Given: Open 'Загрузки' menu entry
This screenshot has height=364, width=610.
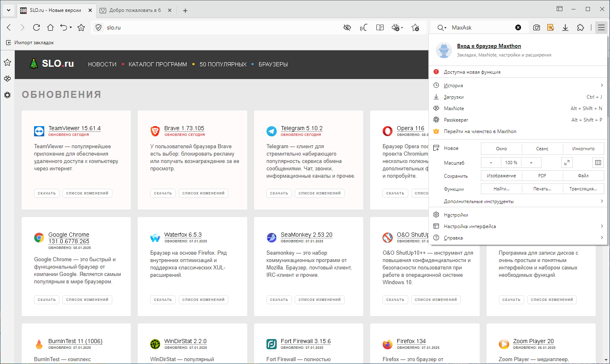Looking at the screenshot, I should tap(518, 97).
